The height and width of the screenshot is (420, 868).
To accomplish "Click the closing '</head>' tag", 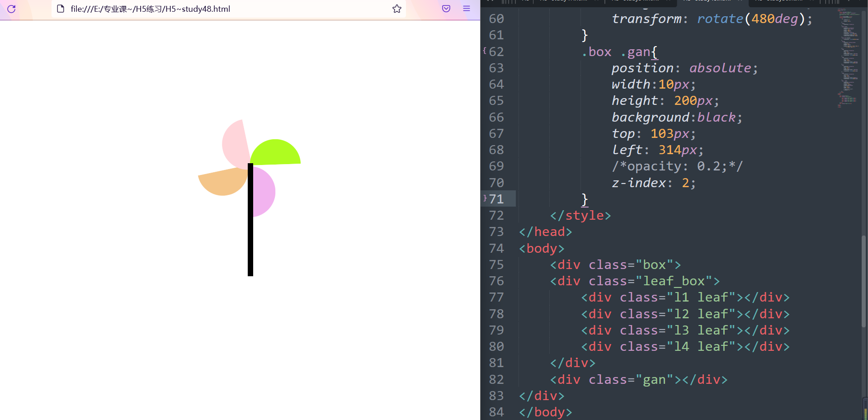I will [546, 231].
